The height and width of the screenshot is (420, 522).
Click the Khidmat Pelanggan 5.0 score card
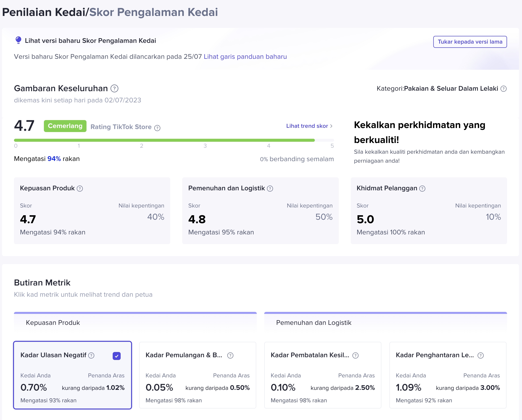click(x=429, y=211)
